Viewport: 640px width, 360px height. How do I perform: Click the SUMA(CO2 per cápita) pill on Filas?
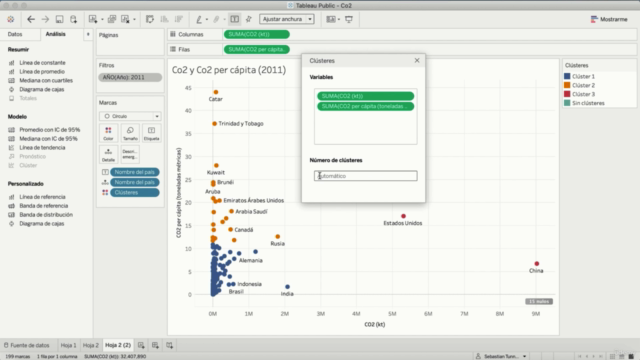(x=257, y=49)
